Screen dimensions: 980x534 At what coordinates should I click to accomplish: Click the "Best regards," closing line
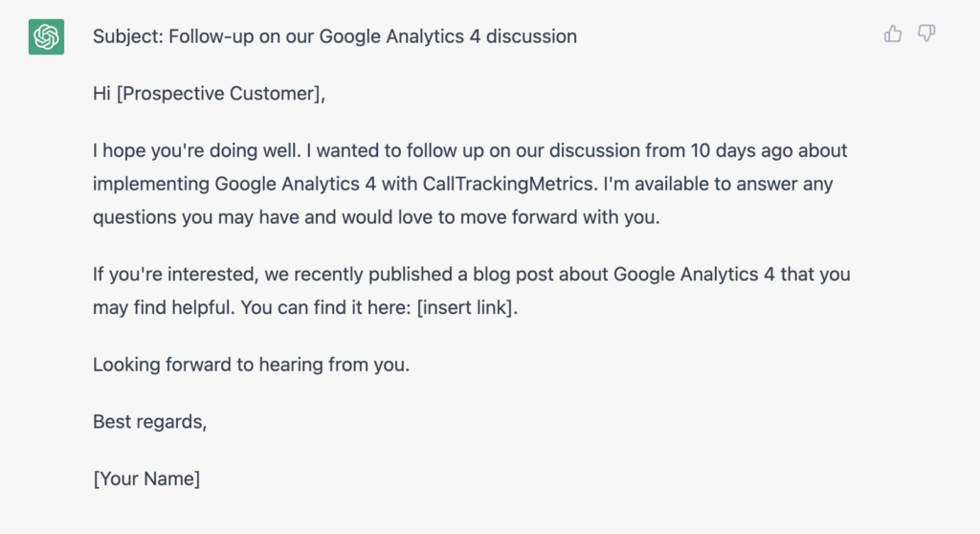point(149,421)
